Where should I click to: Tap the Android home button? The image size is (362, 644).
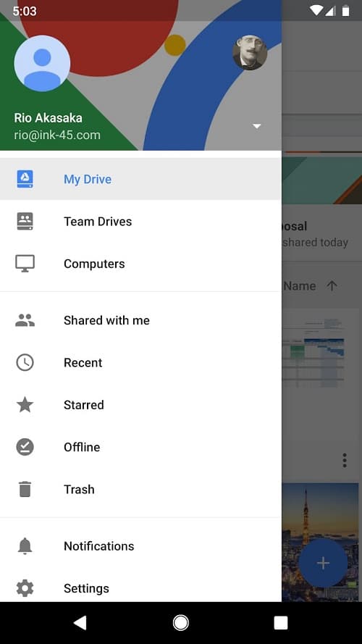(x=180, y=623)
